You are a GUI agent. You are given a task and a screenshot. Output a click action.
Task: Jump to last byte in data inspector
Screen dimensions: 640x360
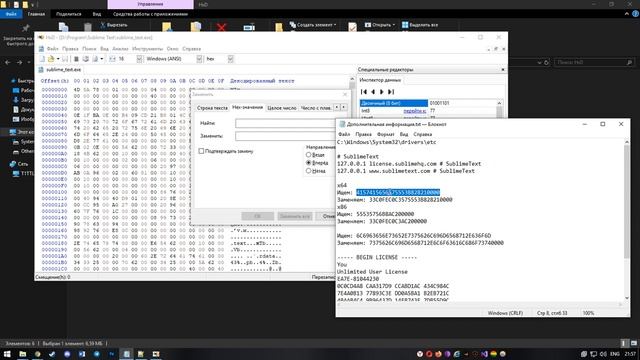pos(391,92)
